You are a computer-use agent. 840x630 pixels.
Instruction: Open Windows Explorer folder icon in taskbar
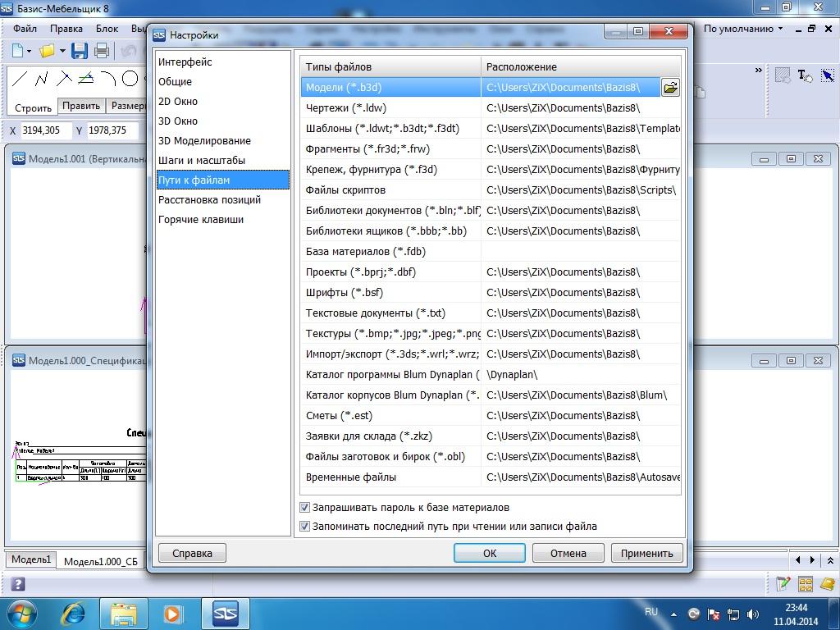pyautogui.click(x=123, y=614)
